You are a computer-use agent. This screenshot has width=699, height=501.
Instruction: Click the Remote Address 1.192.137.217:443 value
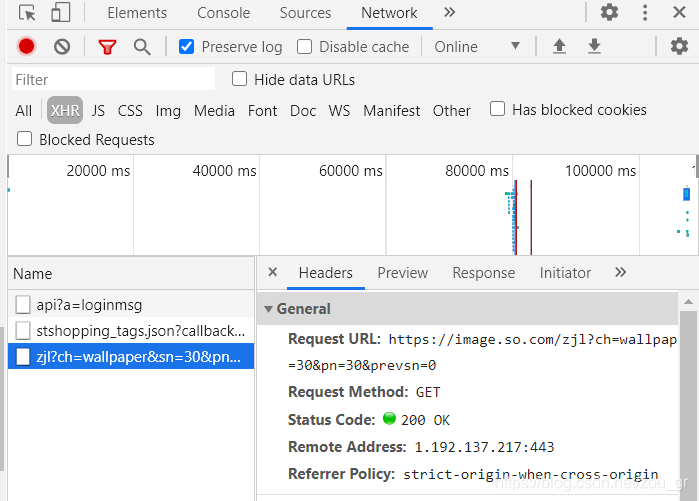click(x=484, y=447)
